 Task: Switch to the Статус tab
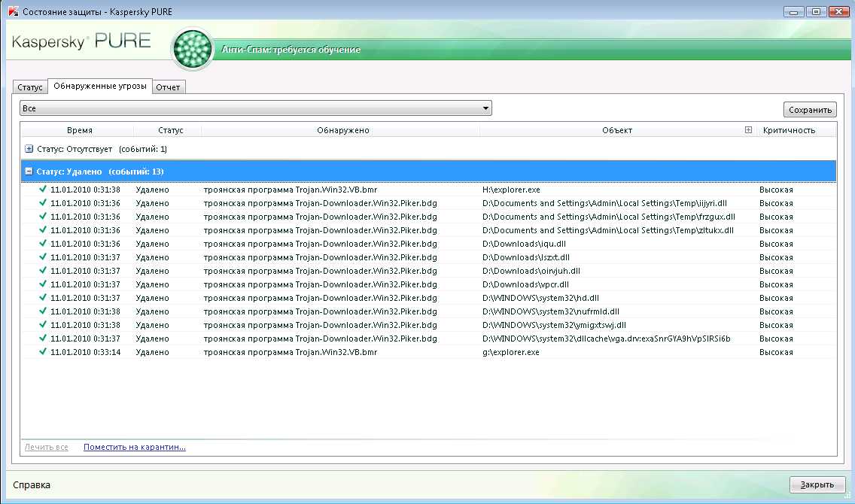[x=30, y=87]
